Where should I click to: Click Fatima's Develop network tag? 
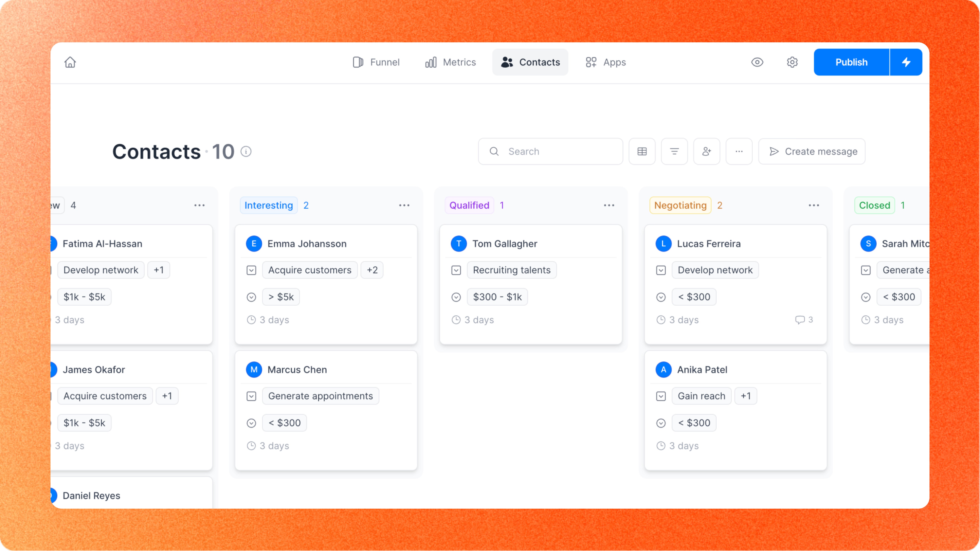click(x=101, y=270)
